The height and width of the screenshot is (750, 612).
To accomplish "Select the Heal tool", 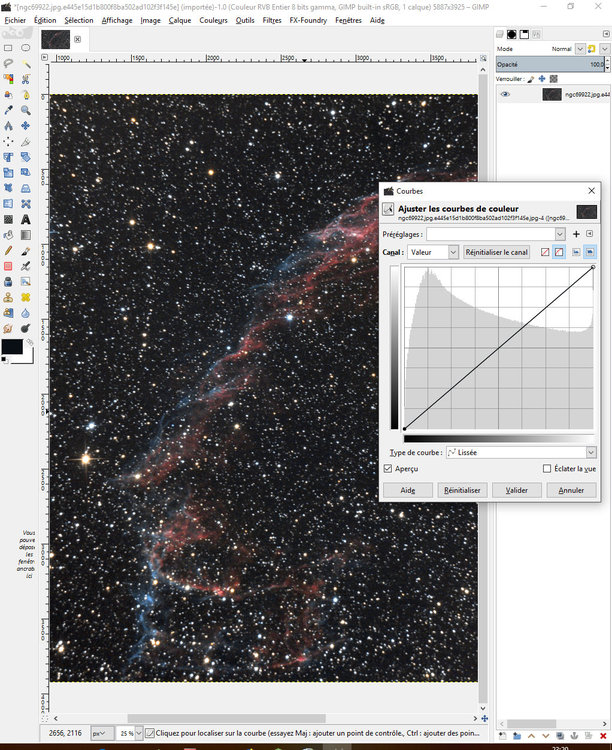I will (x=25, y=298).
